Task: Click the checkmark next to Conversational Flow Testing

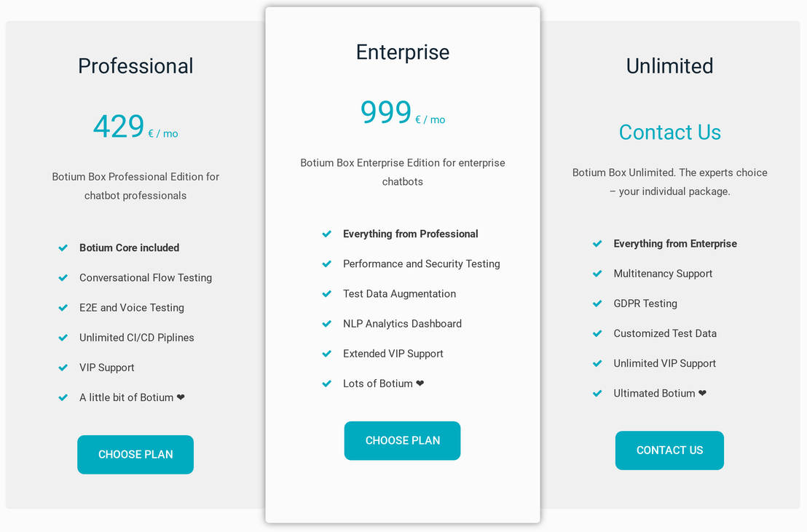Action: click(63, 277)
